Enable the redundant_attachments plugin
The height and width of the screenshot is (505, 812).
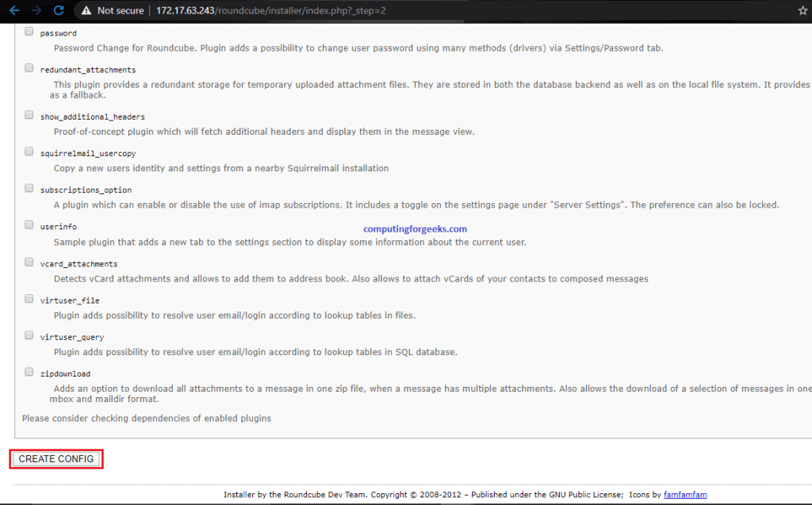[x=29, y=67]
